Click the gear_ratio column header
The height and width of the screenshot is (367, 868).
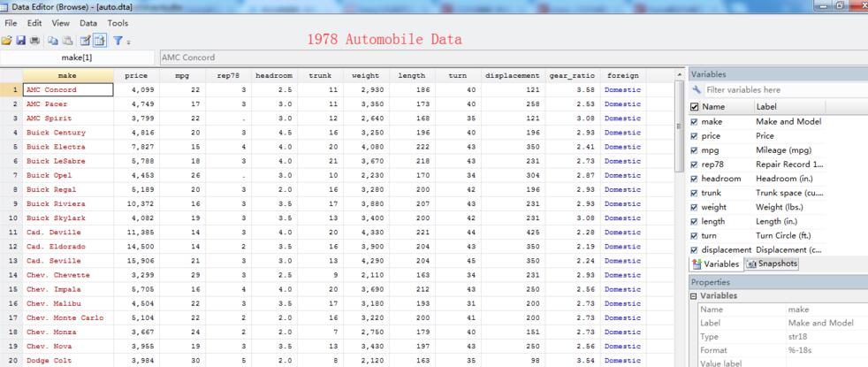pyautogui.click(x=572, y=75)
